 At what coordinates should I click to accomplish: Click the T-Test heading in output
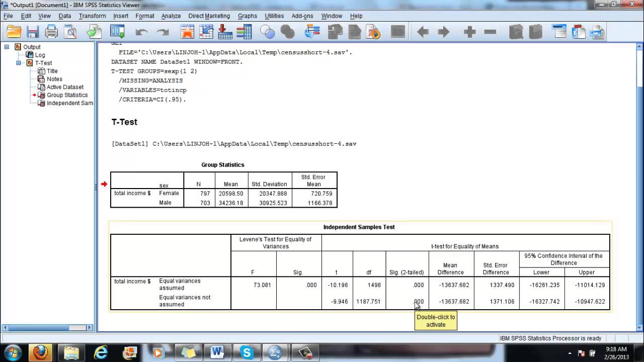click(124, 122)
